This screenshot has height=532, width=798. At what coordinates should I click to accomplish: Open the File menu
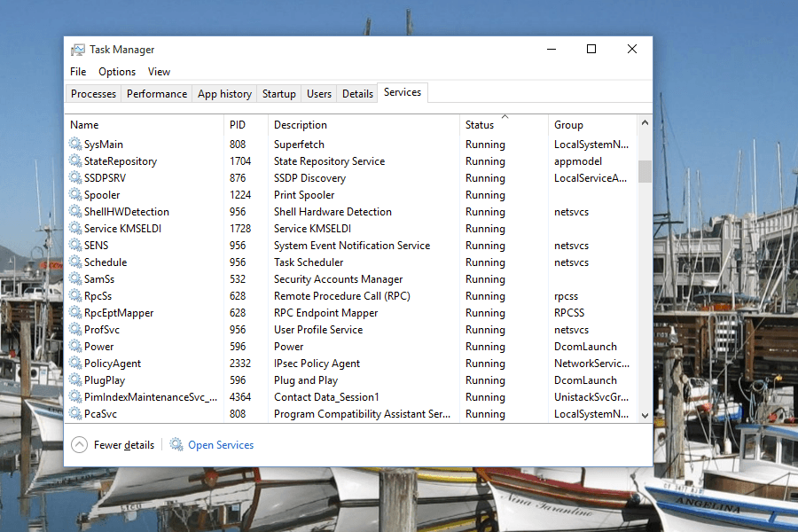[x=78, y=72]
